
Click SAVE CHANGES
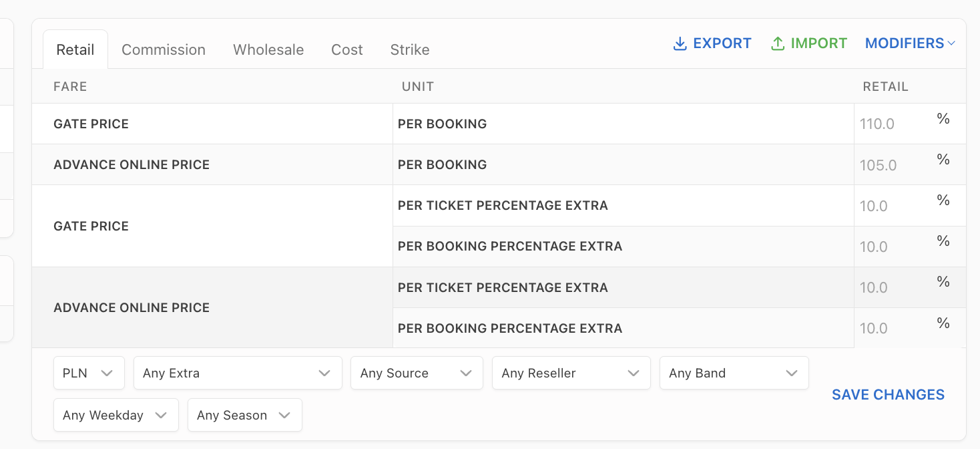pyautogui.click(x=888, y=394)
